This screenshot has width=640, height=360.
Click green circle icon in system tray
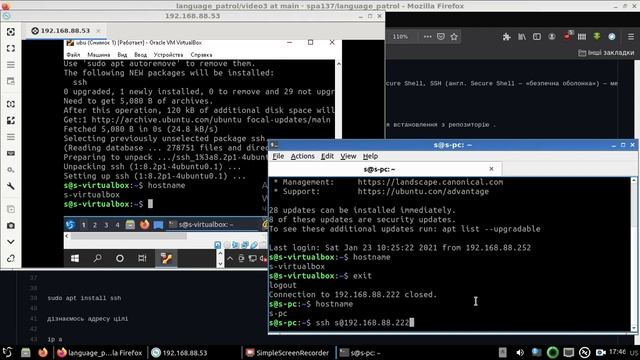point(552,353)
